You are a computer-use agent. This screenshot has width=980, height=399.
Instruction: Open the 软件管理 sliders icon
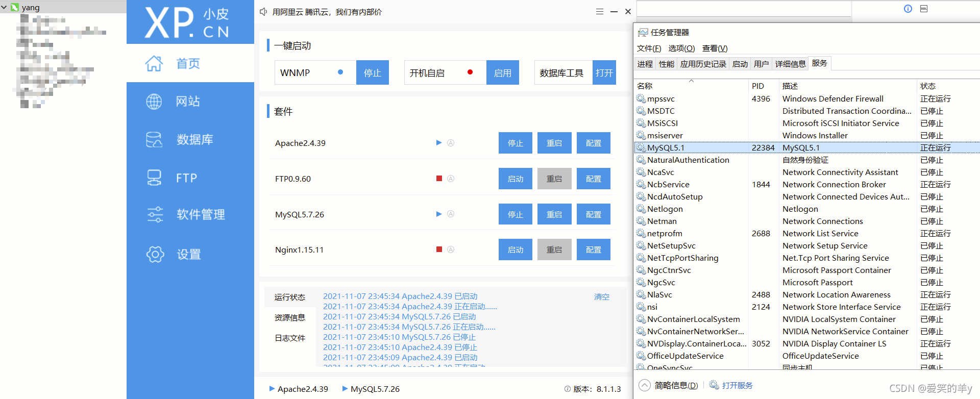point(155,214)
